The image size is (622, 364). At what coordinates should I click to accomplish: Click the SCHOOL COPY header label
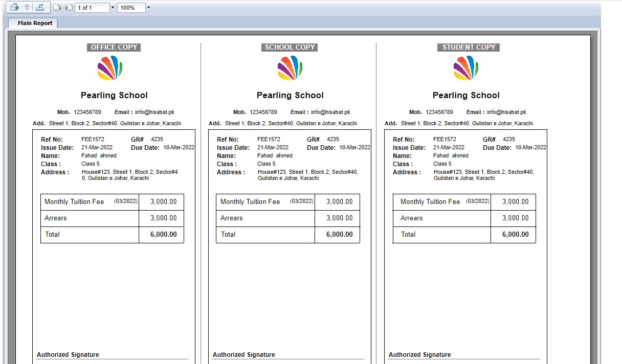(x=290, y=47)
